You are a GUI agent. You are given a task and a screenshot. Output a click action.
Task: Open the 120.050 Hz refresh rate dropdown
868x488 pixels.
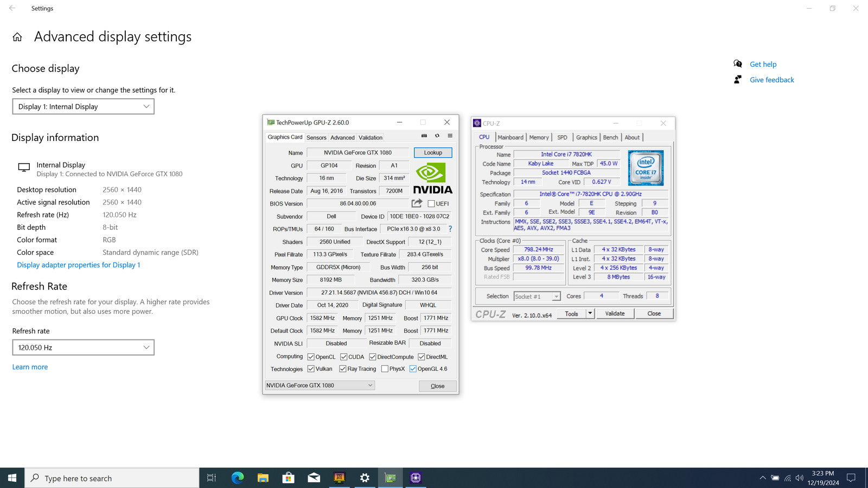coord(83,348)
